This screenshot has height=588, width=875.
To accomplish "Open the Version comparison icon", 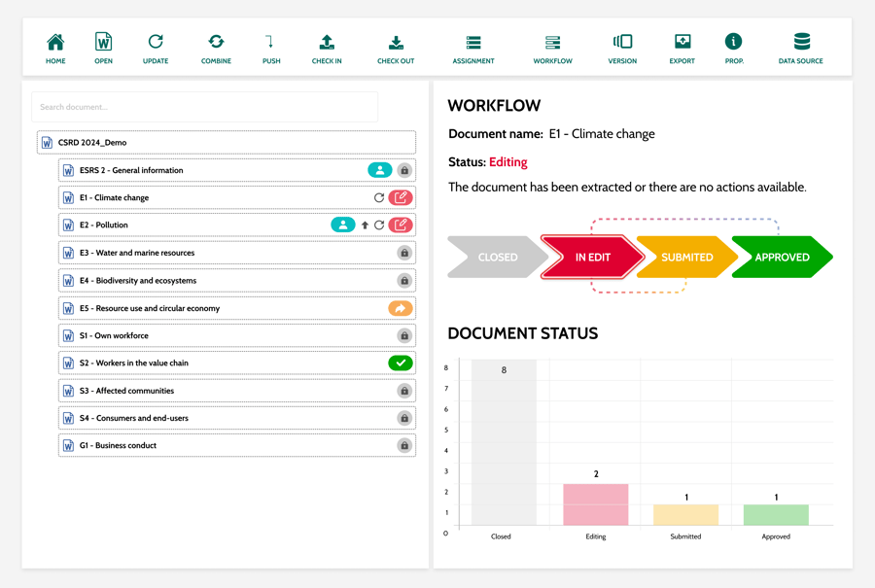I will (622, 43).
